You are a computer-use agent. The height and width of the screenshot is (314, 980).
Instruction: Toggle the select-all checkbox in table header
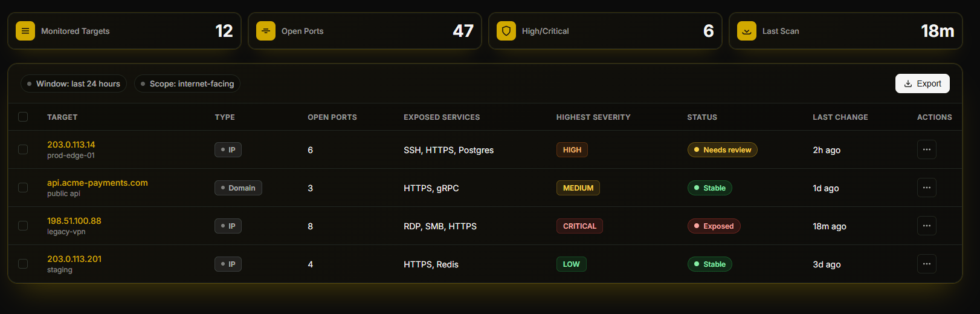(23, 117)
